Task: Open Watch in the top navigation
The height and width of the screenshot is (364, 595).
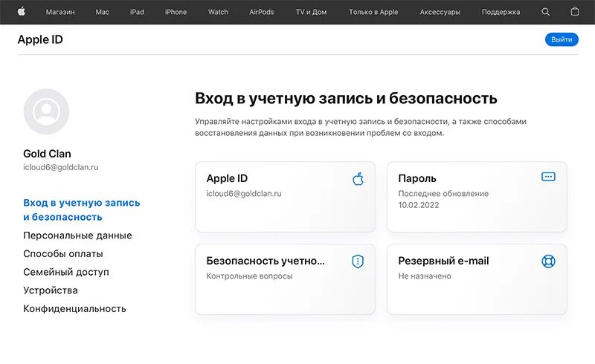Action: [218, 12]
